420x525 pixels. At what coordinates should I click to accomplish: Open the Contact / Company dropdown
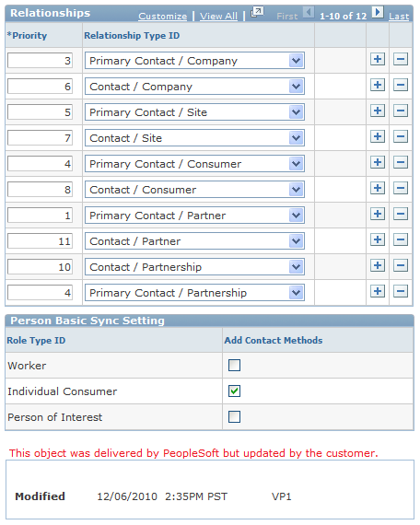[194, 87]
